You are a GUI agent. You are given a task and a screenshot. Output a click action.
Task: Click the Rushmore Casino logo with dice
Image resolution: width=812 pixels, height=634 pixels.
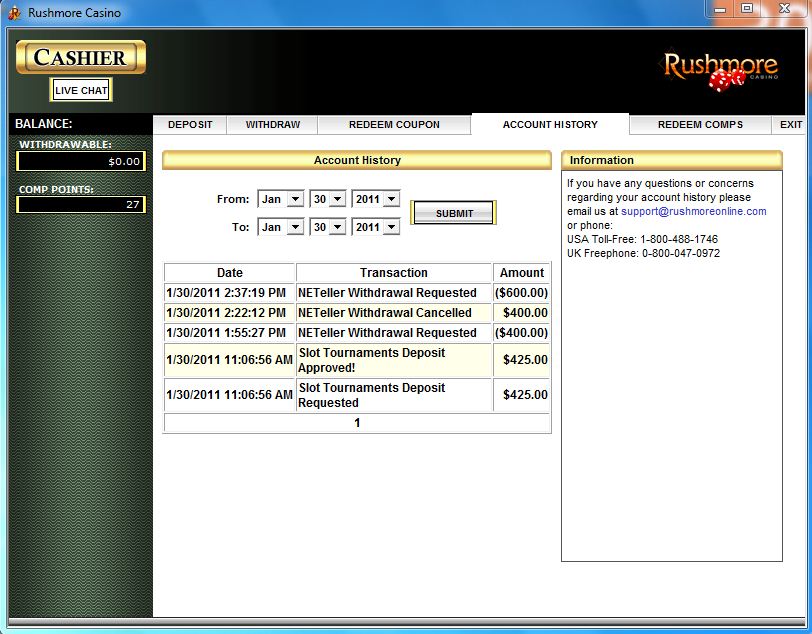721,72
